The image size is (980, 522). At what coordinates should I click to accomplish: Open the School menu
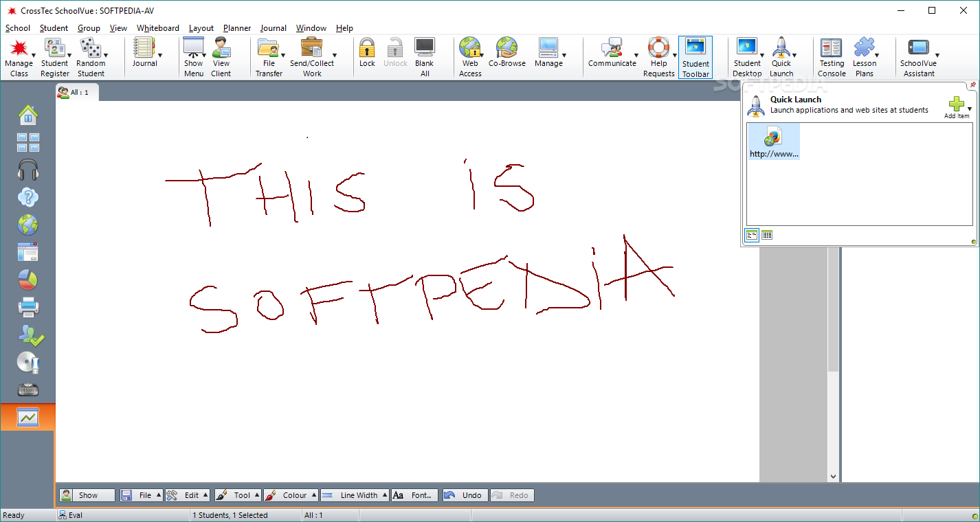[18, 28]
